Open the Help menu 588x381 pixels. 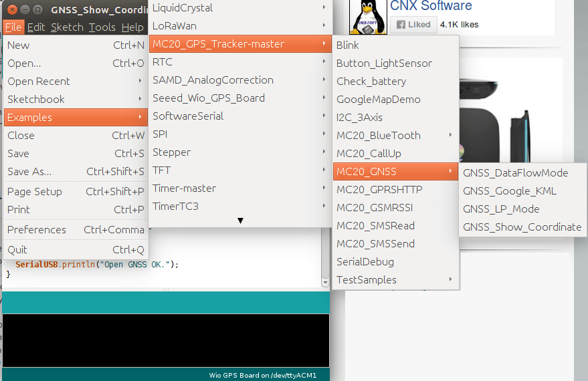point(132,27)
